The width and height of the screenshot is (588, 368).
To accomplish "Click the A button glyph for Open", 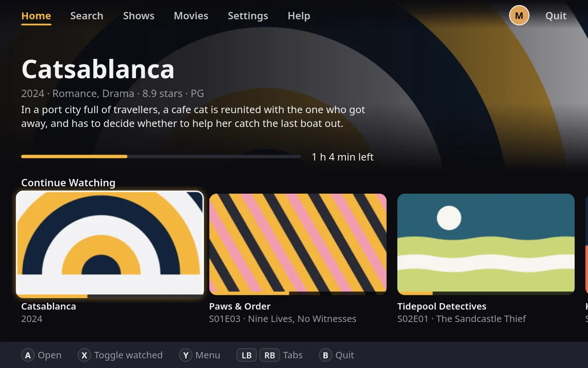I will click(x=28, y=355).
